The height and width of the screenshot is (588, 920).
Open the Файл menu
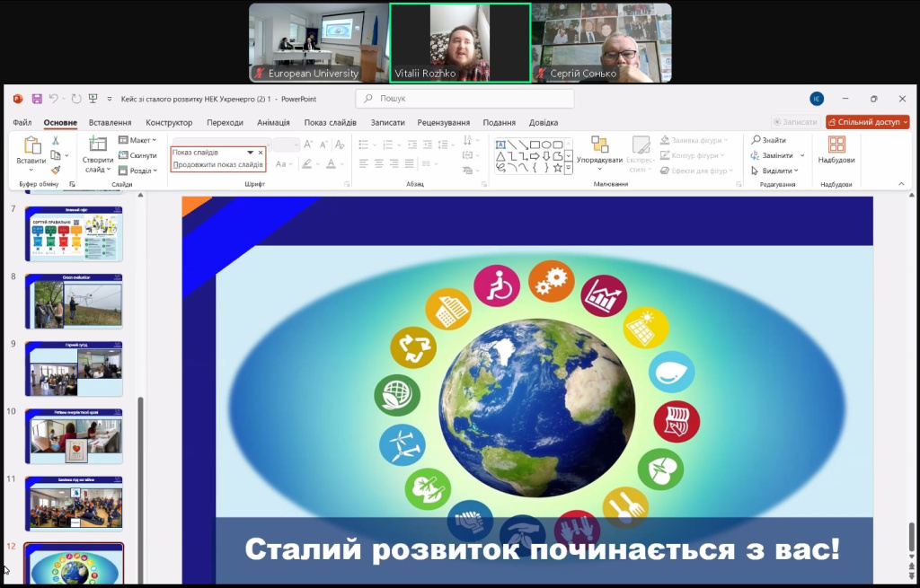(x=22, y=122)
